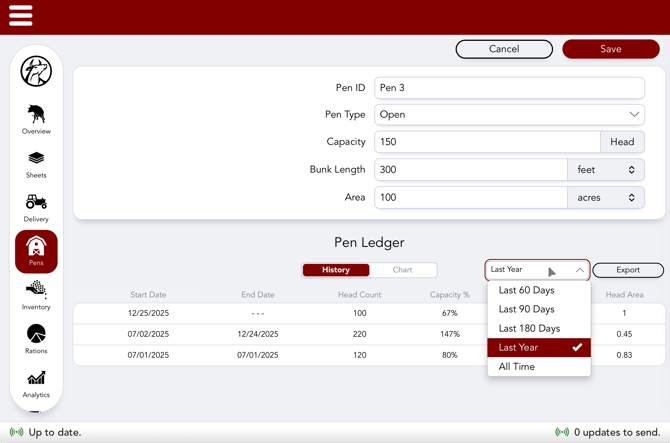Click the updates to send signal icon

coord(562,432)
